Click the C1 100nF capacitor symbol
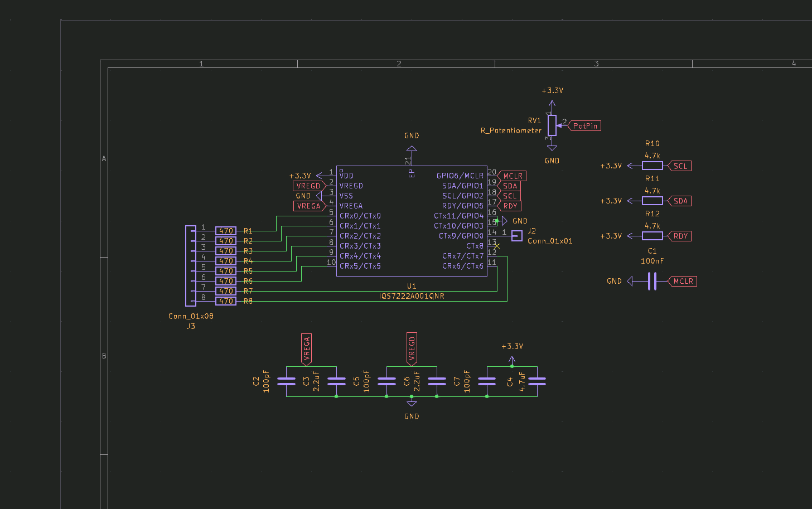This screenshot has height=509, width=812. 652,281
